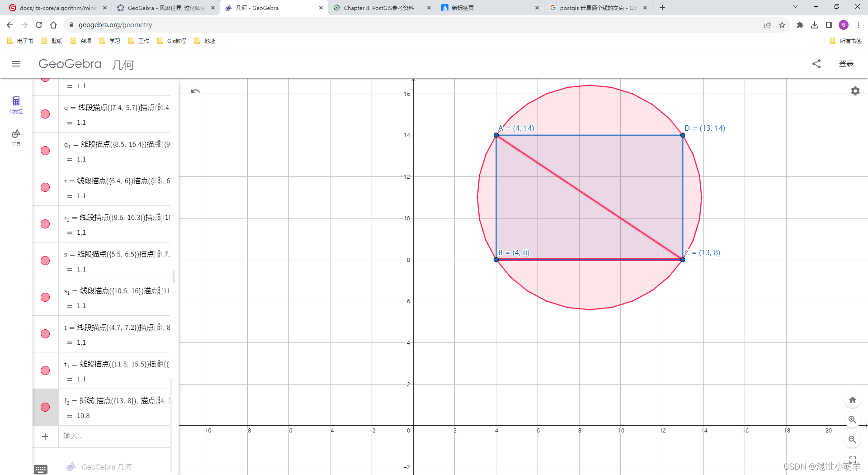Open the virtual keyboard icon
The width and height of the screenshot is (868, 475).
pyautogui.click(x=41, y=469)
